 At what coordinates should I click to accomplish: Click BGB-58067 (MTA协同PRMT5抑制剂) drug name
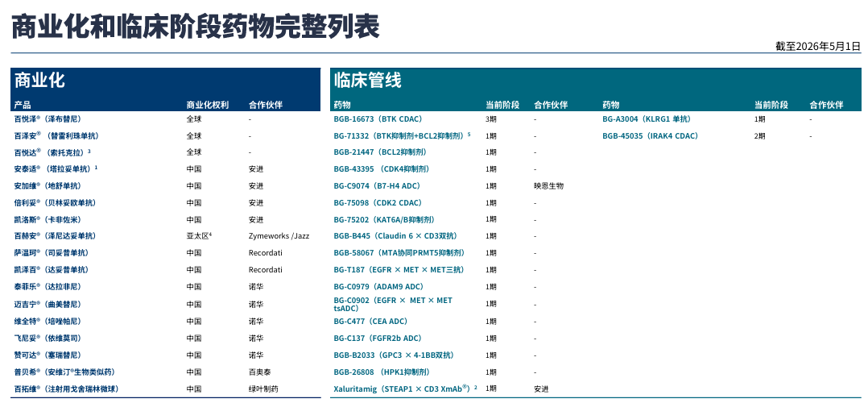(399, 253)
